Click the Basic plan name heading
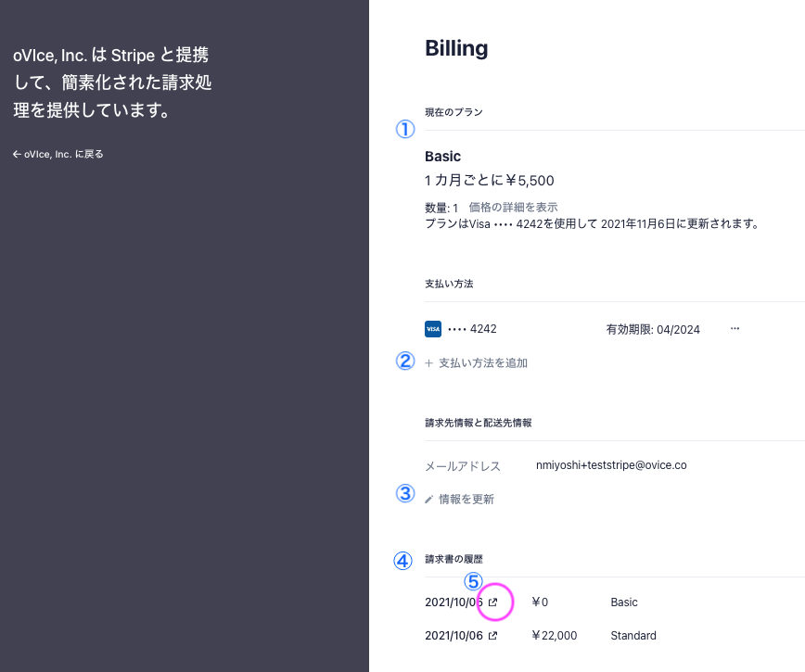805x672 pixels. (x=442, y=157)
